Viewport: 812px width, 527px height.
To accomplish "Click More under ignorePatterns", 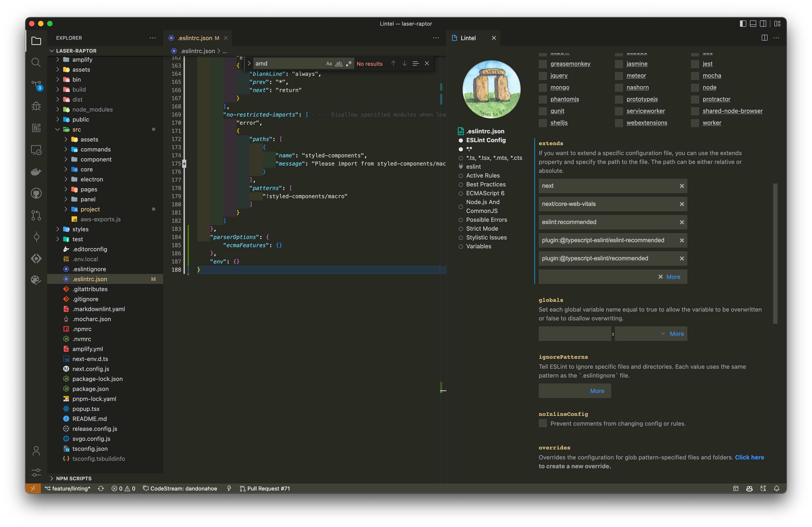I will (x=597, y=391).
